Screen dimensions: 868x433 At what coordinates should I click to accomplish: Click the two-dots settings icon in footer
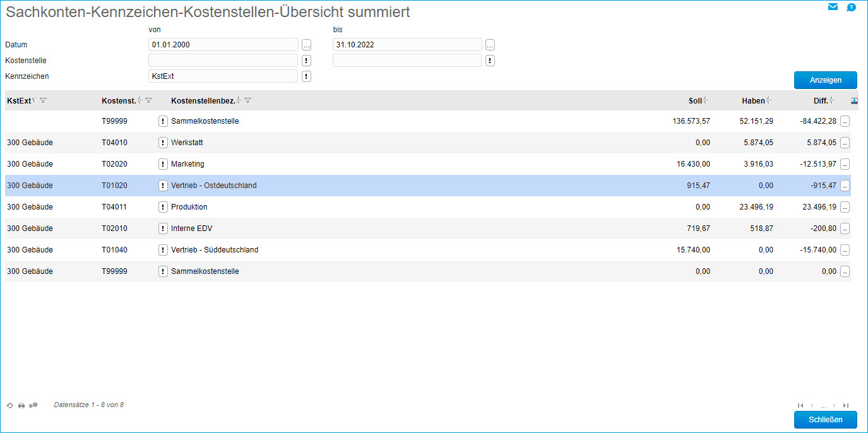(x=33, y=405)
